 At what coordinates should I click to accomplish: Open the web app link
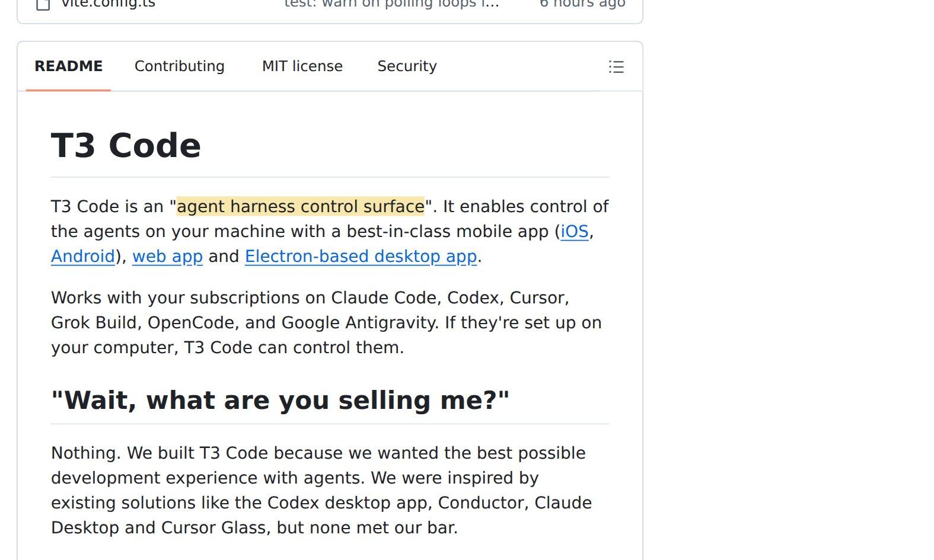pyautogui.click(x=167, y=257)
